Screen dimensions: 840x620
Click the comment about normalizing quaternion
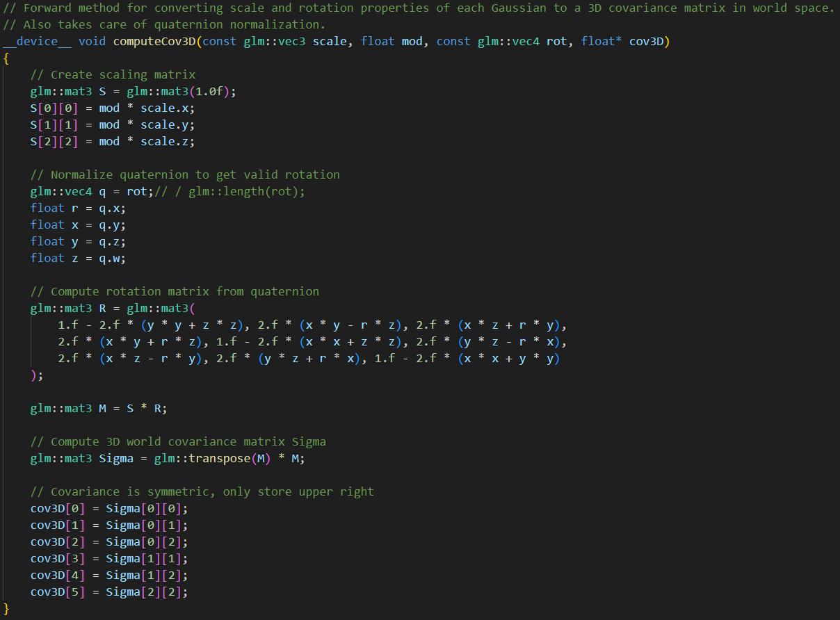[x=185, y=174]
